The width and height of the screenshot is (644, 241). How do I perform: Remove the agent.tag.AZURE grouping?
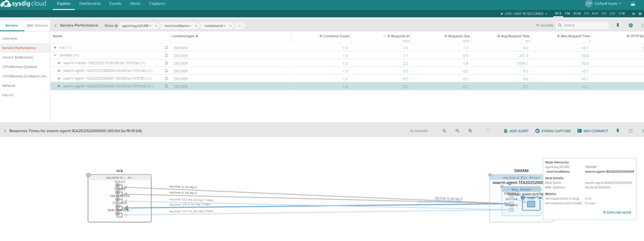click(156, 26)
